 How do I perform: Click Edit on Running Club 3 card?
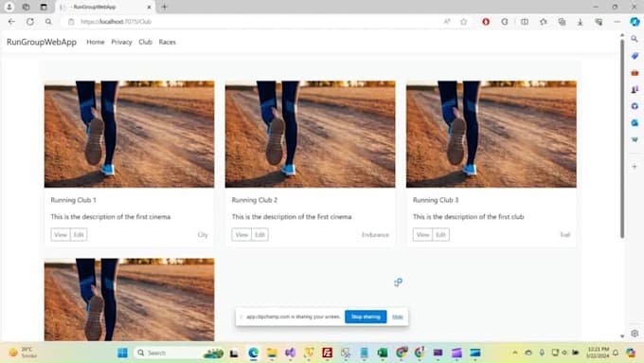[440, 235]
